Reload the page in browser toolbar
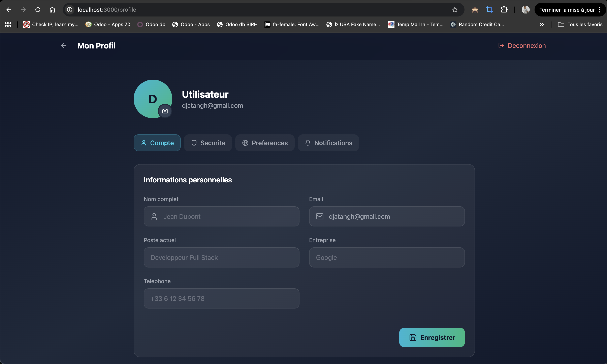 point(38,10)
